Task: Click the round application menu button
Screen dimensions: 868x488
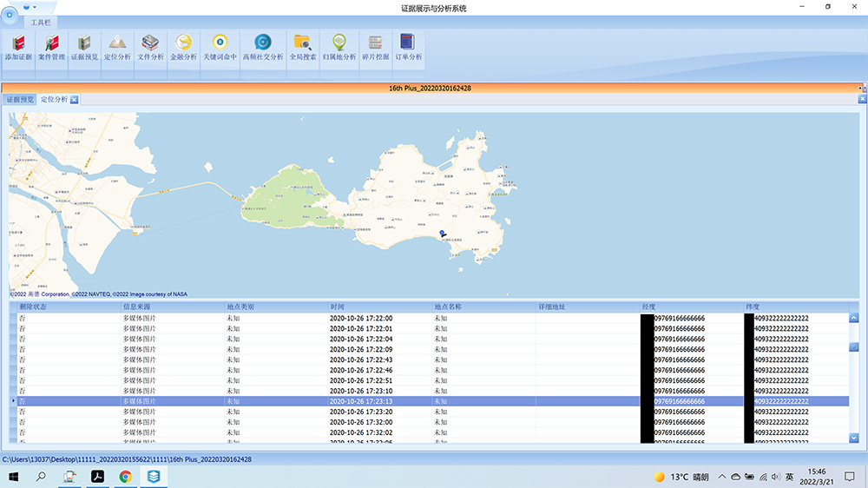Action: point(10,15)
